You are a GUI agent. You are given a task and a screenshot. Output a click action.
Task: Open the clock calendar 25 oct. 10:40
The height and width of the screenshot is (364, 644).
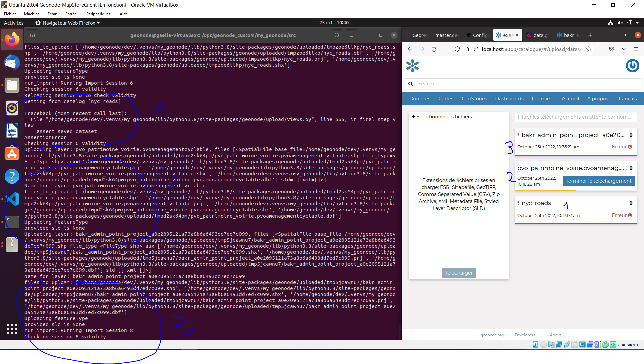pos(334,23)
